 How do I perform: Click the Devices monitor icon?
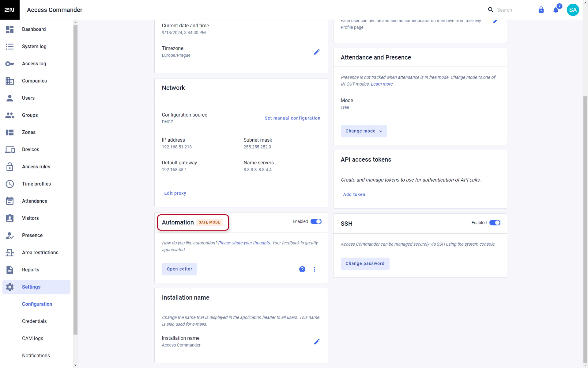coord(10,150)
